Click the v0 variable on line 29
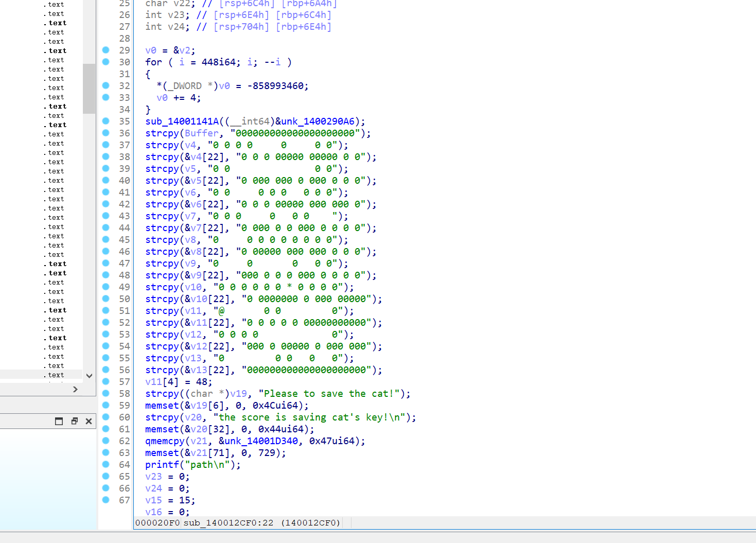This screenshot has width=756, height=543. [x=150, y=50]
